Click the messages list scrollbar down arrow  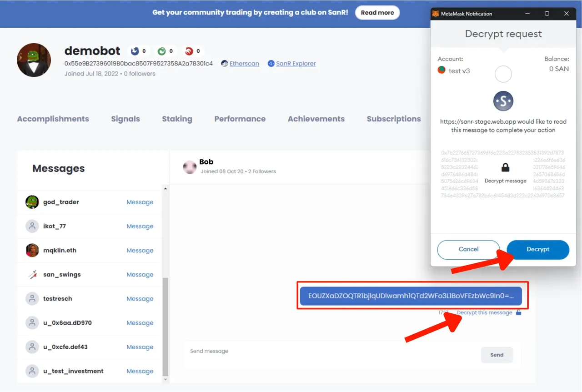coord(165,379)
